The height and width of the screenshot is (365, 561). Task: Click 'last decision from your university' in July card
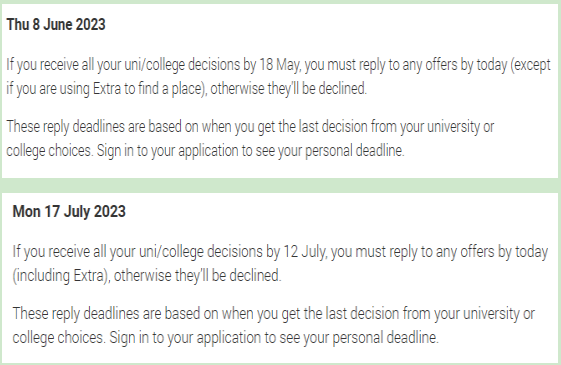[x=423, y=313]
